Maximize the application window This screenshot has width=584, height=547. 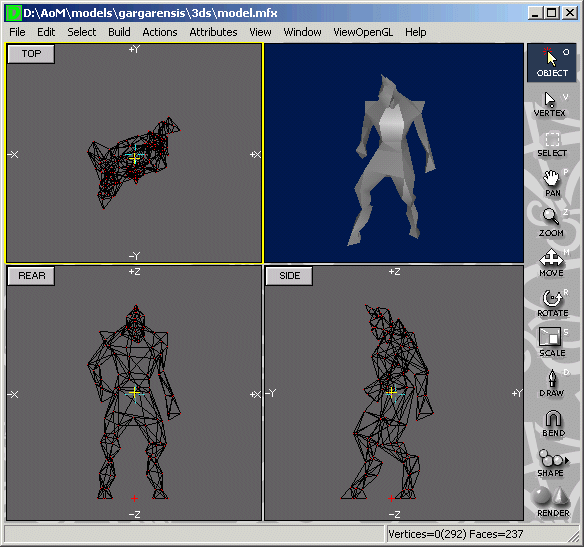pyautogui.click(x=552, y=13)
